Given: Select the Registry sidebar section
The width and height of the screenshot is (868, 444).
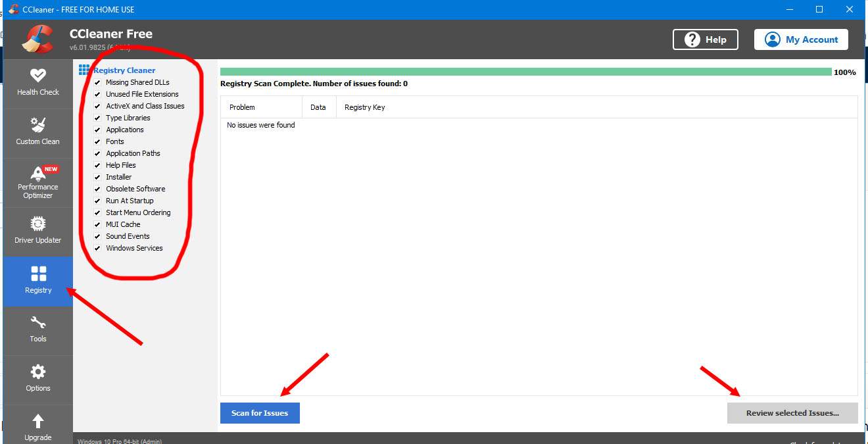Looking at the screenshot, I should pyautogui.click(x=37, y=281).
